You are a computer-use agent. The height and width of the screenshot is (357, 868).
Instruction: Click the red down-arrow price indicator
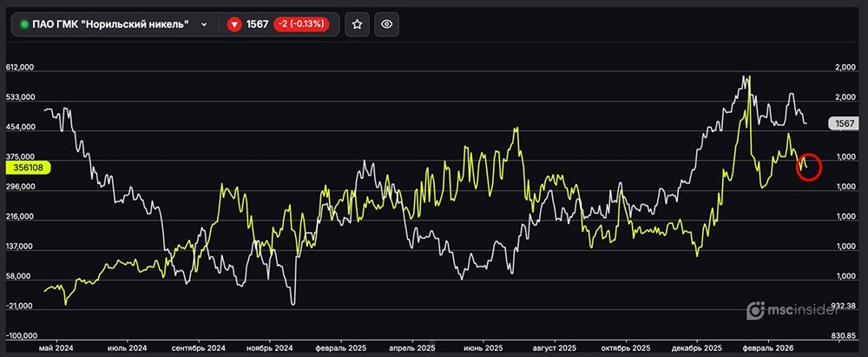click(234, 24)
